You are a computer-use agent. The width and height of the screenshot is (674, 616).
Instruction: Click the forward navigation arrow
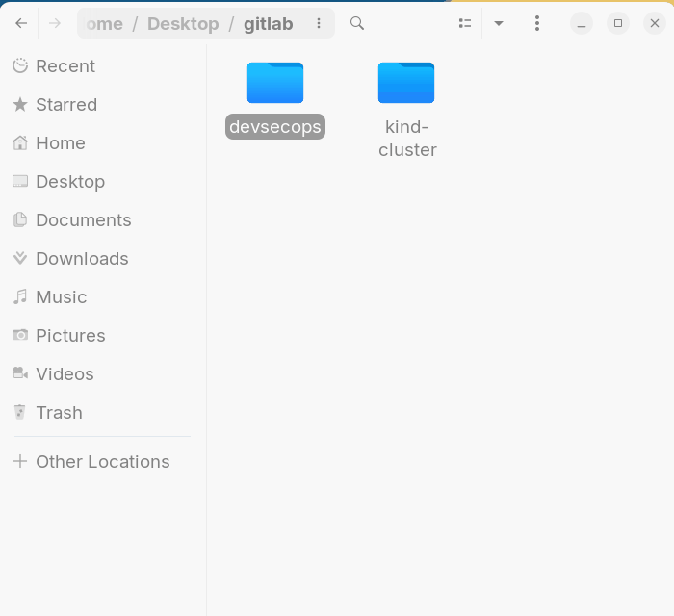tap(55, 23)
